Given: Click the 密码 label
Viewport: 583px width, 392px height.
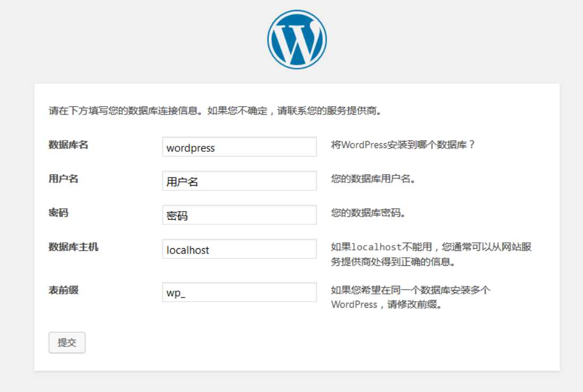Looking at the screenshot, I should coord(58,213).
